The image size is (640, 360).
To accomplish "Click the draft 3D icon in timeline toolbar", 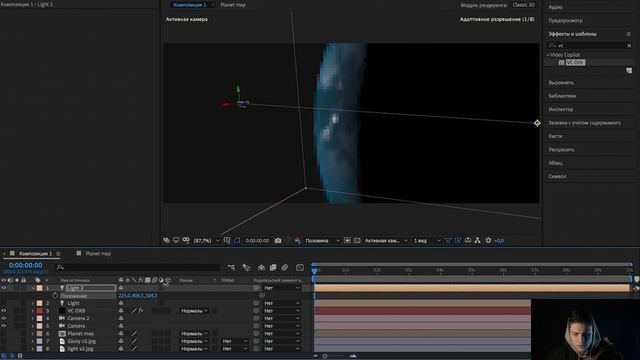I will [246, 268].
